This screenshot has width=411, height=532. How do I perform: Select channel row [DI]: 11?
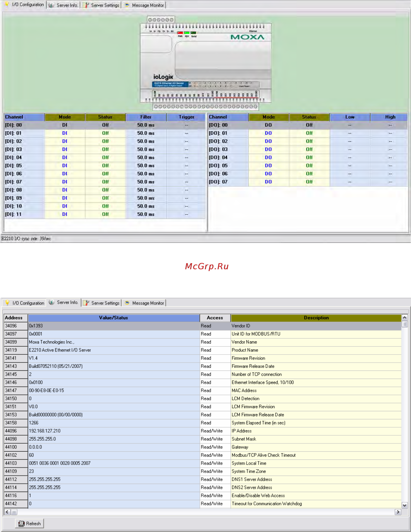coord(105,214)
